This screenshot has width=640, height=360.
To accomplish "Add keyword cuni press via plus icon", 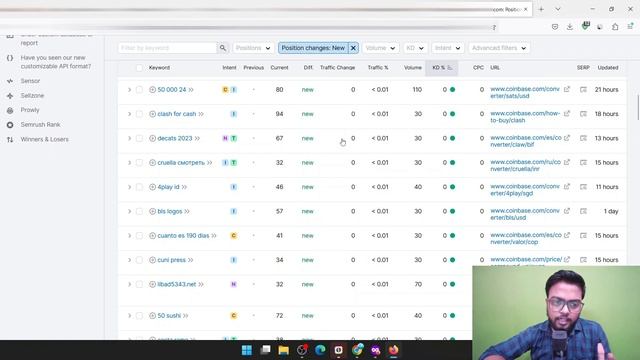I will [152, 260].
